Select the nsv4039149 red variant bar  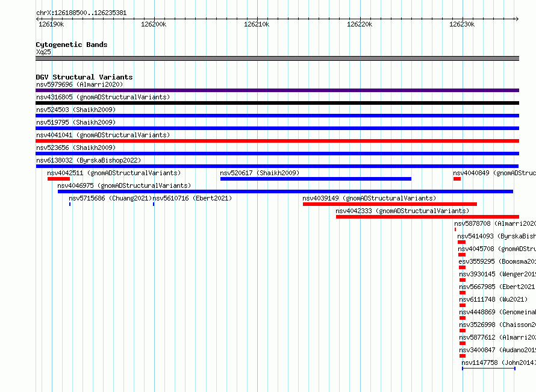point(390,204)
